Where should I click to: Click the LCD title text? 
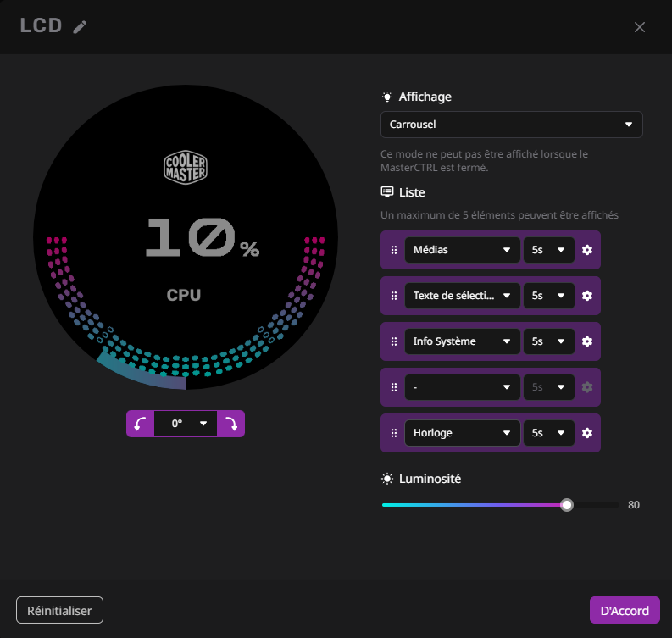(42, 25)
